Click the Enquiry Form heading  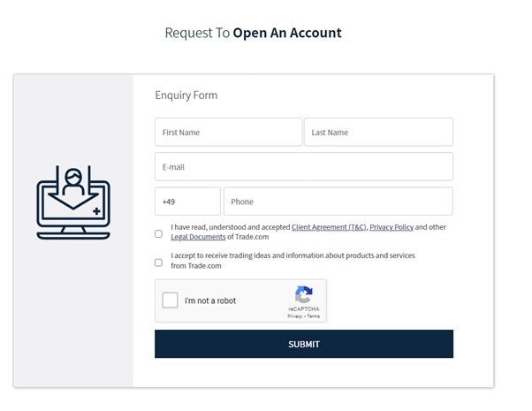point(186,95)
